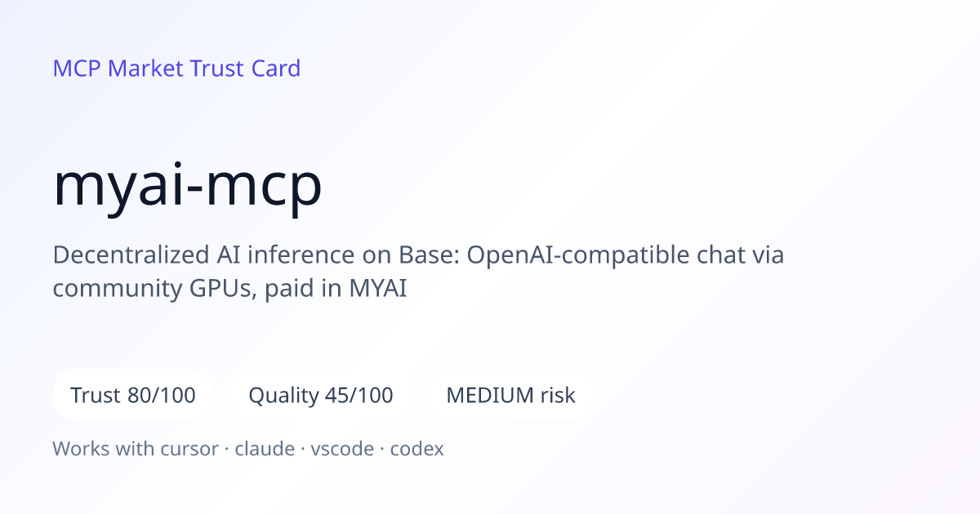Viewport: 980px width, 514px height.
Task: Open the Trust 80/100 badge
Action: (x=133, y=396)
